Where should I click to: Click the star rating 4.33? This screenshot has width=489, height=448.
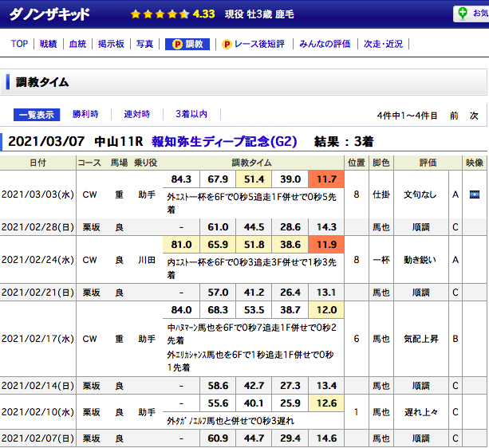[x=172, y=14]
